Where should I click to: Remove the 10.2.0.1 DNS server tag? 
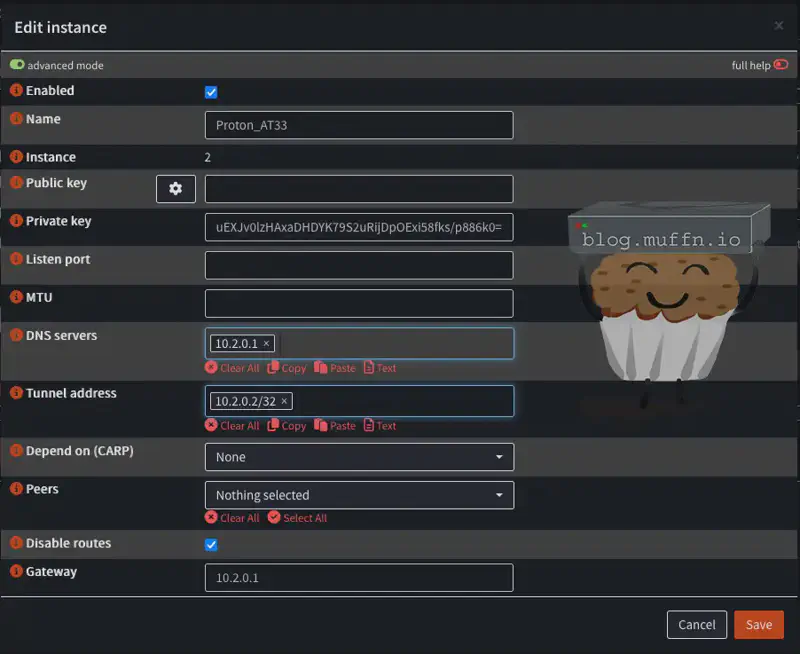pos(266,344)
